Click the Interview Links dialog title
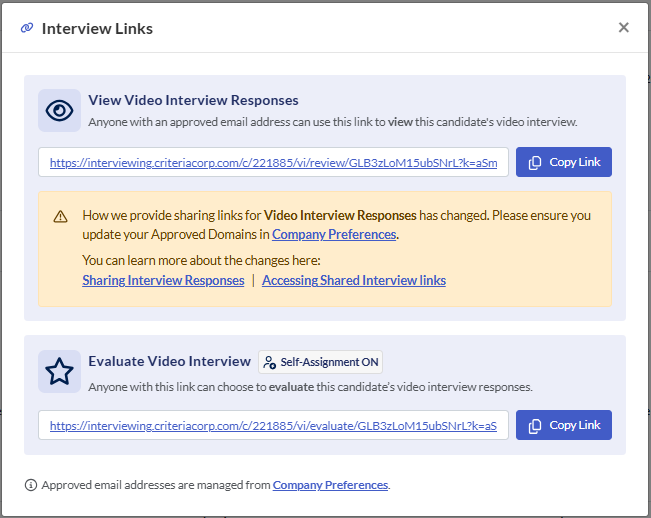The image size is (651, 518). [x=97, y=28]
